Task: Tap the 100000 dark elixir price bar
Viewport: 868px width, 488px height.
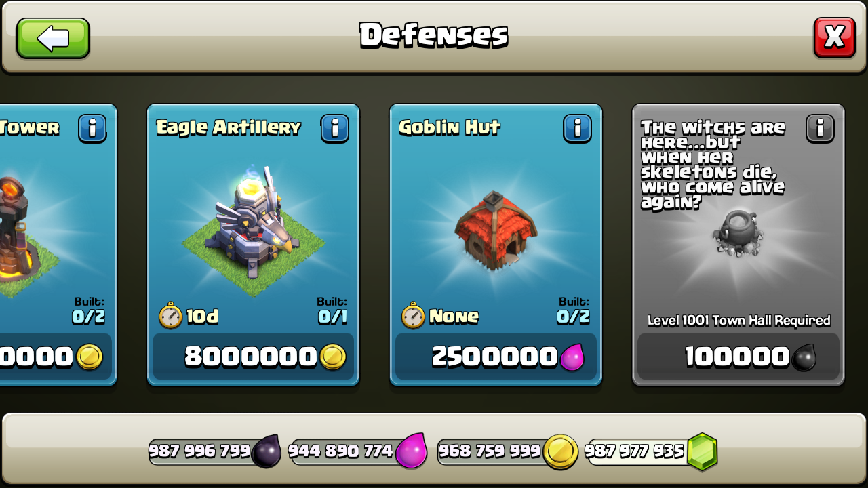Action: point(738,357)
